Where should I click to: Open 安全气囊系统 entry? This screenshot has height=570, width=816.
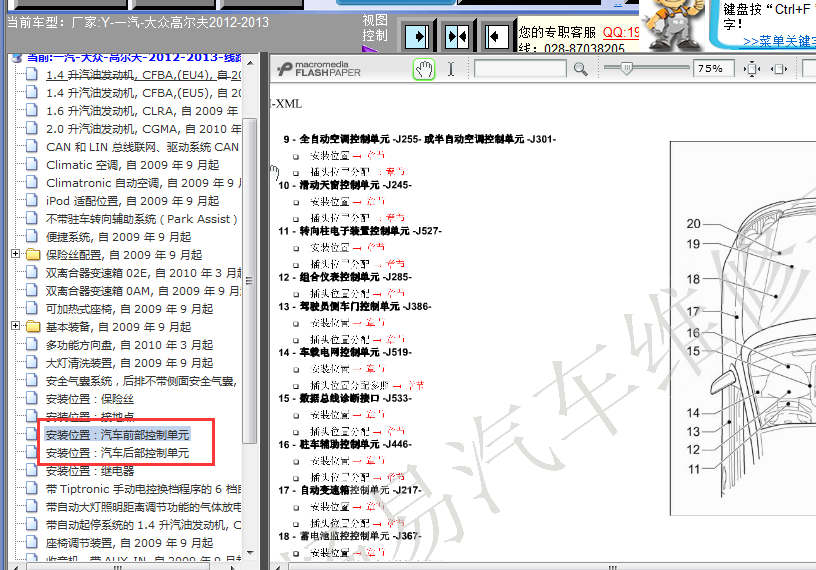pos(142,381)
